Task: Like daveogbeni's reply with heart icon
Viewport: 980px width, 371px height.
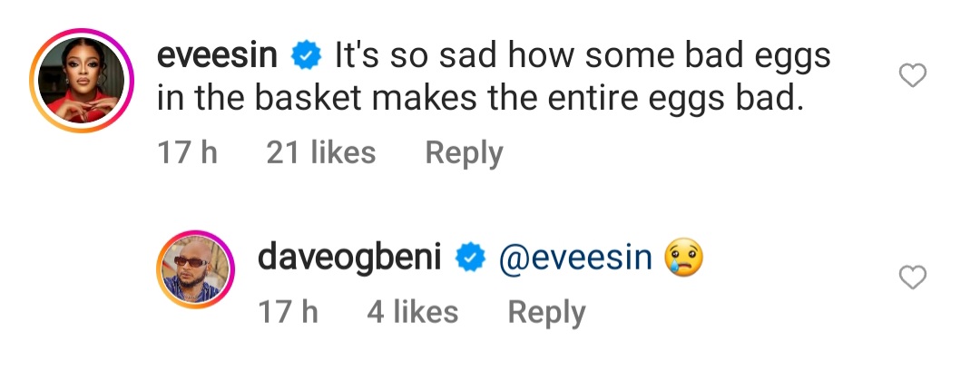Action: pyautogui.click(x=911, y=278)
